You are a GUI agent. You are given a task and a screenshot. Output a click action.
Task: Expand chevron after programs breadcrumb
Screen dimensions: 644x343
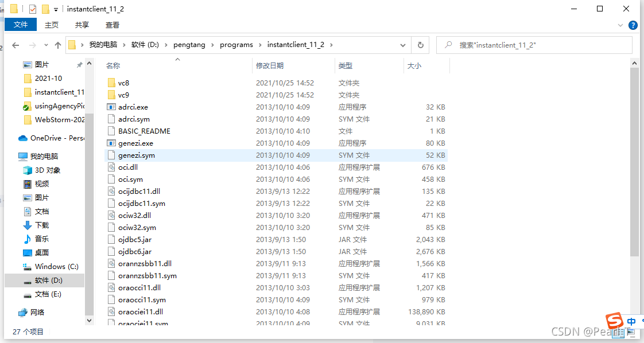260,45
